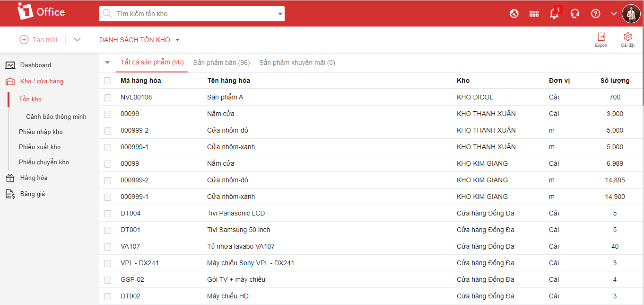This screenshot has height=305, width=644.
Task: Open Phiếu nhập kho in the sidebar
Action: (x=41, y=132)
